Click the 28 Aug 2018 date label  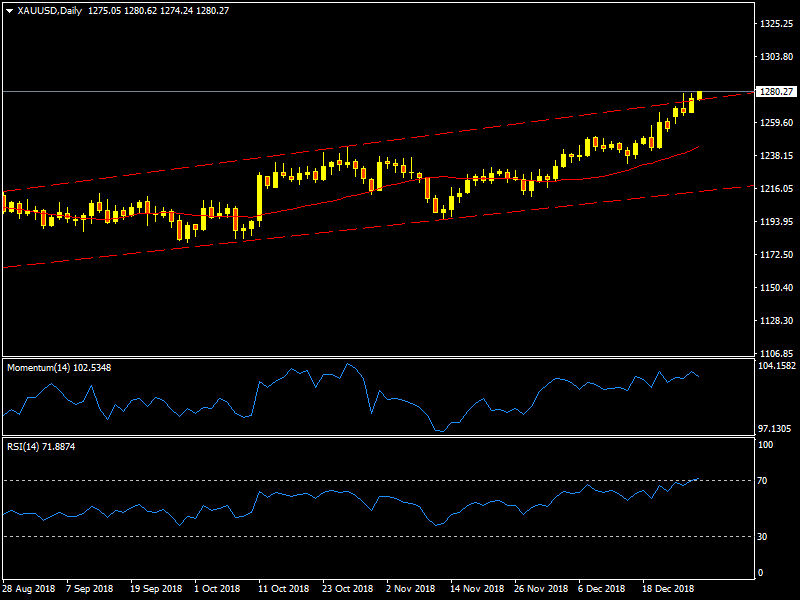click(x=29, y=589)
